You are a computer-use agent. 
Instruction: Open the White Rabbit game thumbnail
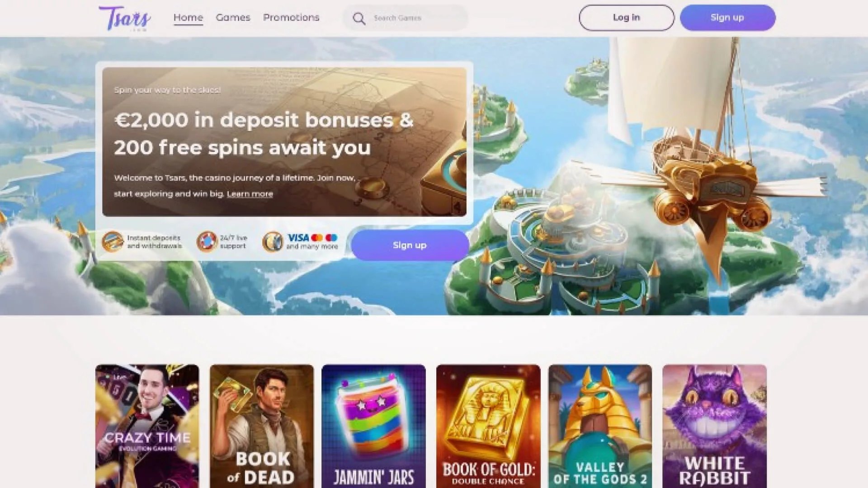(714, 426)
